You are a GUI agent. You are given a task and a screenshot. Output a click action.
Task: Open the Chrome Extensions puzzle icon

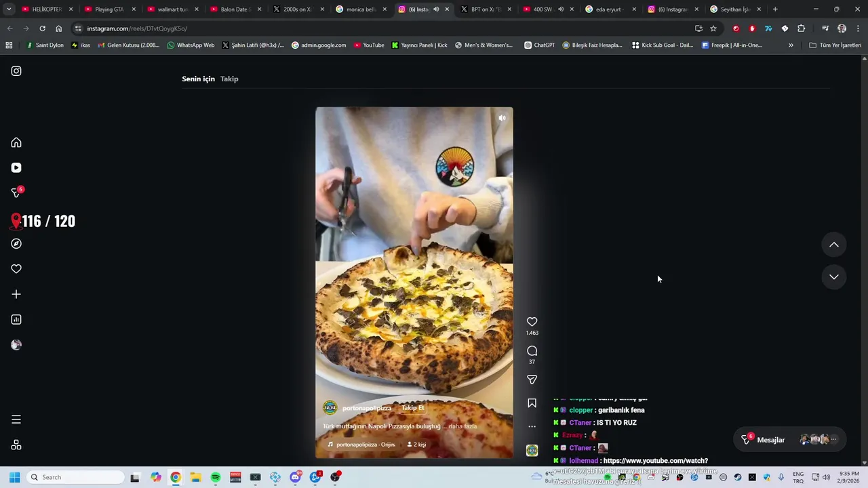801,28
